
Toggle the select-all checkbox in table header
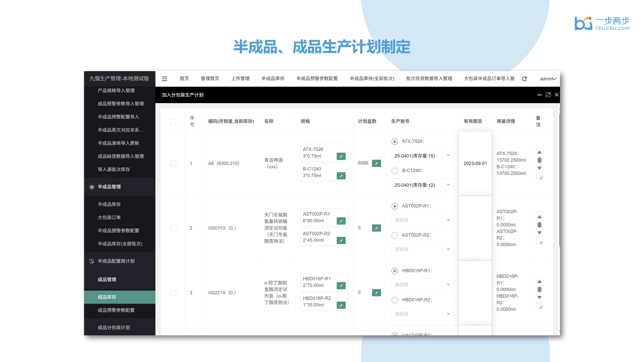click(x=173, y=121)
